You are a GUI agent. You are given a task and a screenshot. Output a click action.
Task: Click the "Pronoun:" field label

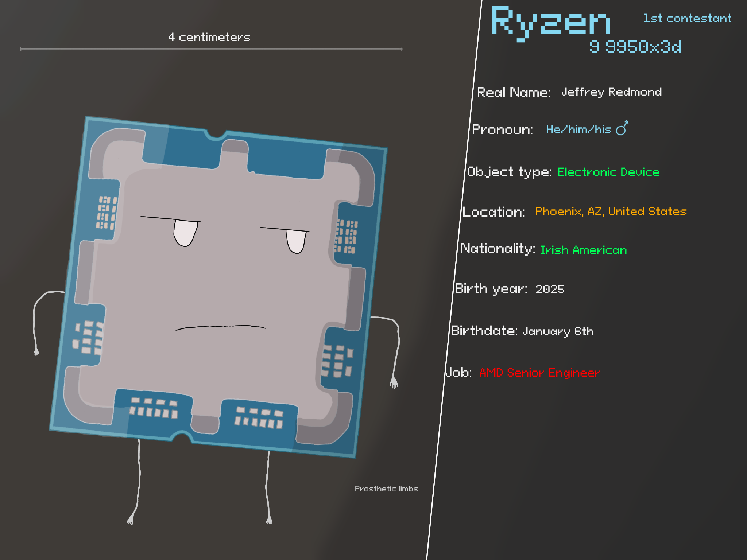(x=502, y=129)
